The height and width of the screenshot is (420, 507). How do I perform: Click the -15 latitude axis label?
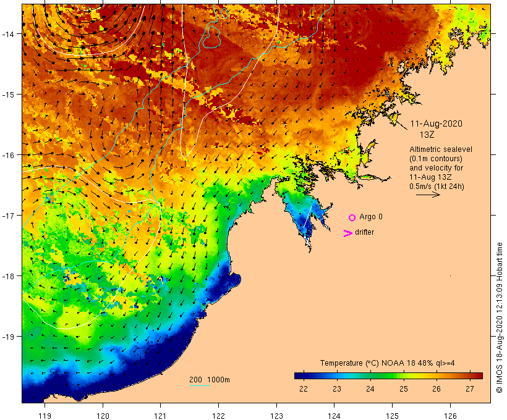(x=7, y=94)
